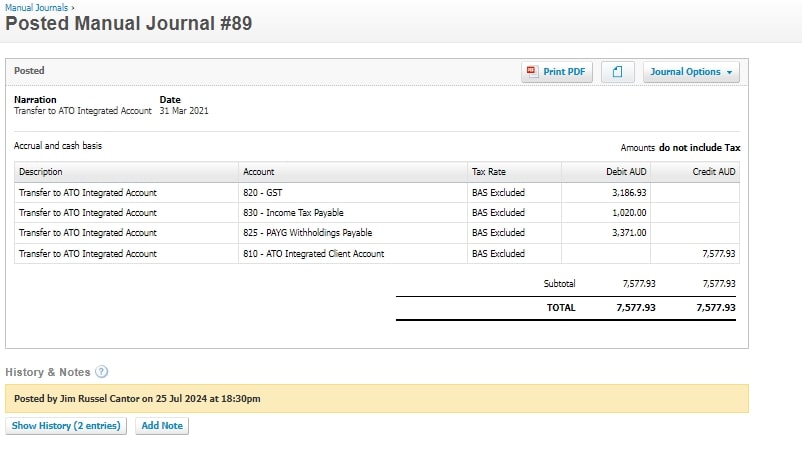Screen dimensions: 802x474
Task: Show History with 2 entries
Action: pos(67,426)
